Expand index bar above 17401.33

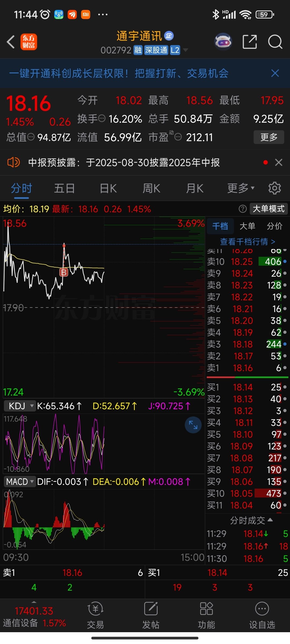[34, 602]
